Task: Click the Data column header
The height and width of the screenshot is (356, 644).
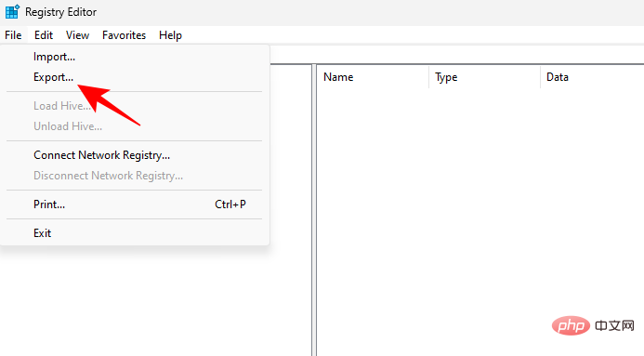Action: [592, 77]
